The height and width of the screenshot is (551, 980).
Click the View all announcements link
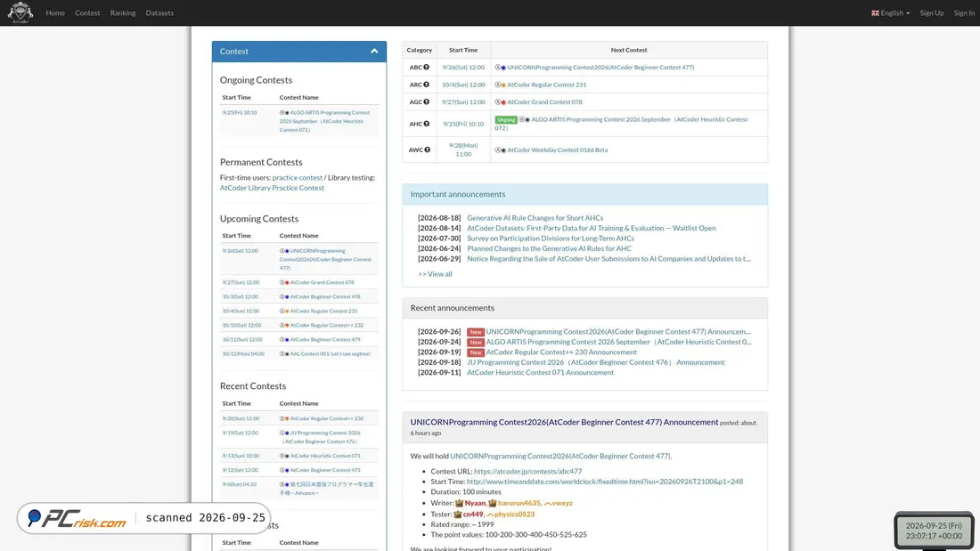pos(435,273)
